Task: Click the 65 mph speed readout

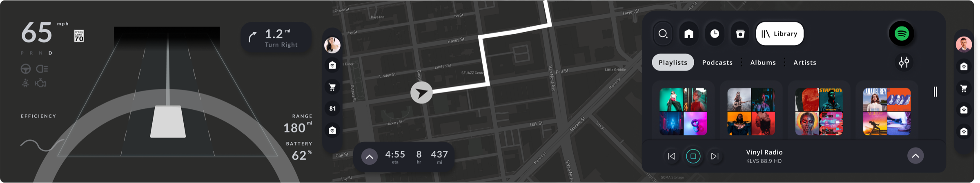Action: tap(37, 32)
